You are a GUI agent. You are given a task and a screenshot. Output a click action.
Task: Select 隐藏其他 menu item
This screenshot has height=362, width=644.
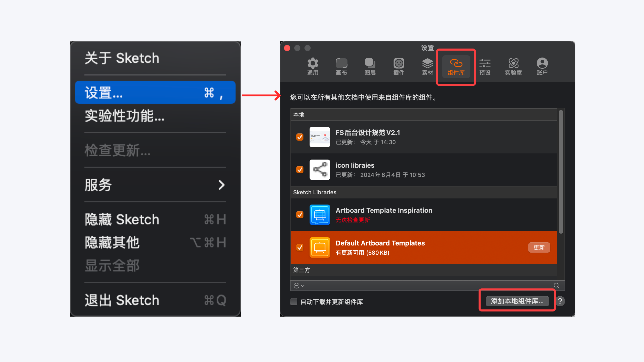click(x=155, y=242)
